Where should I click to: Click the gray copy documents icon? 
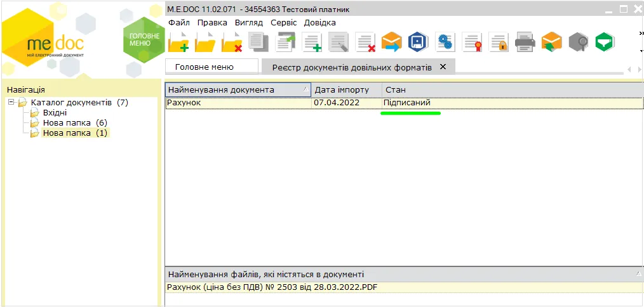click(258, 41)
